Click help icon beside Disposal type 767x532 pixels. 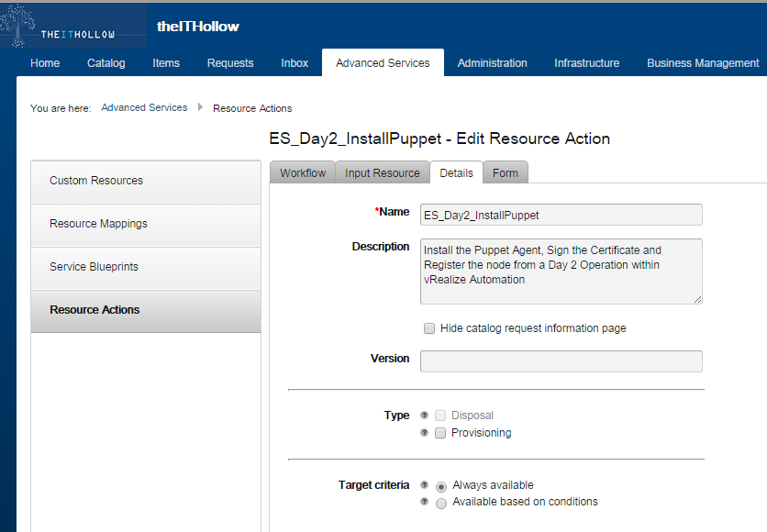[424, 416]
